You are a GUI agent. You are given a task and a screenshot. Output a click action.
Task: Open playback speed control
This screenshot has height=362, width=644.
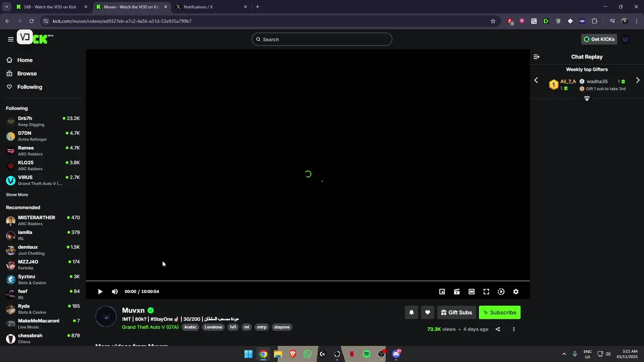[x=501, y=292]
